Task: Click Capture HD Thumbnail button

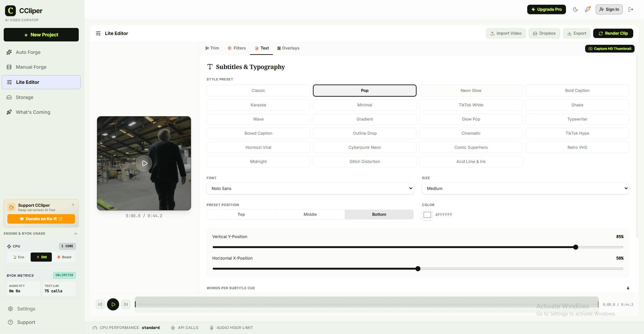Action: [610, 49]
